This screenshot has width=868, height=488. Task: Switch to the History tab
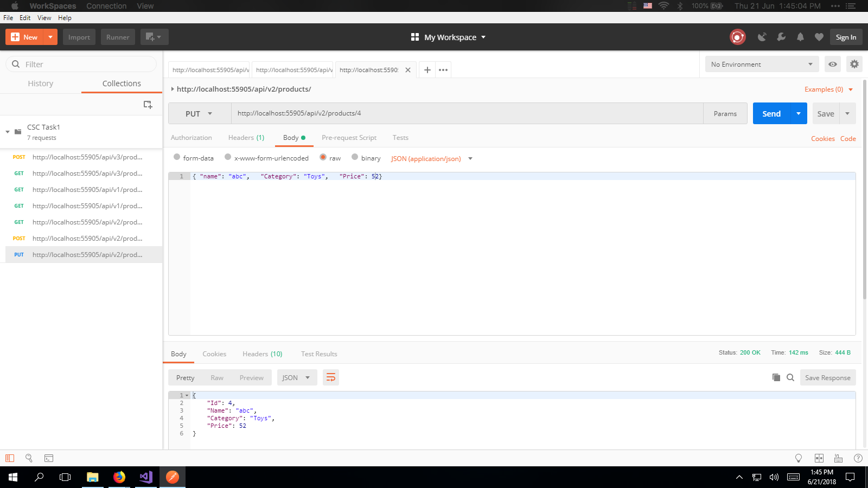41,84
